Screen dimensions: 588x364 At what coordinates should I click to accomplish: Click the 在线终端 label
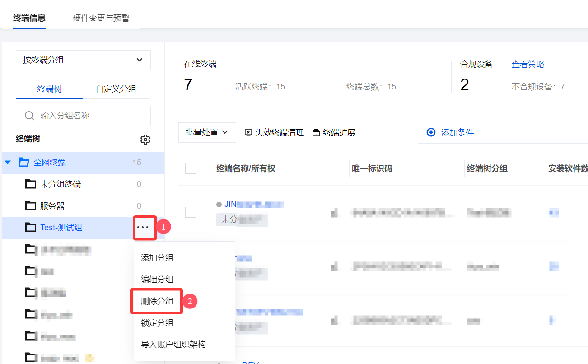(x=200, y=64)
